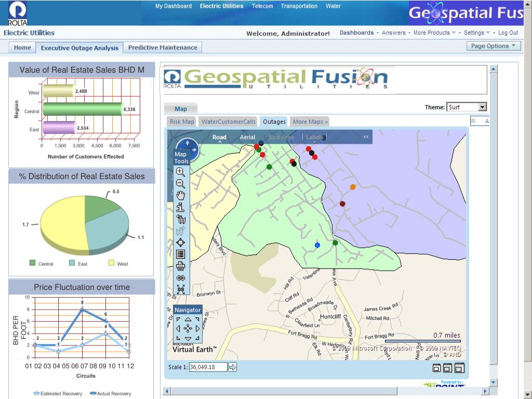The image size is (532, 399).
Task: Apply scale with the arrow button
Action: tap(232, 367)
